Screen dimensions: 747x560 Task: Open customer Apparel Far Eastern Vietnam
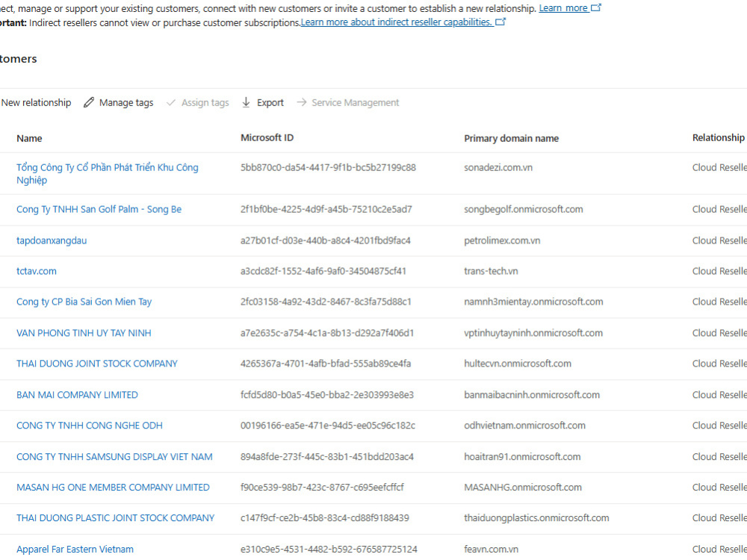pyautogui.click(x=75, y=549)
